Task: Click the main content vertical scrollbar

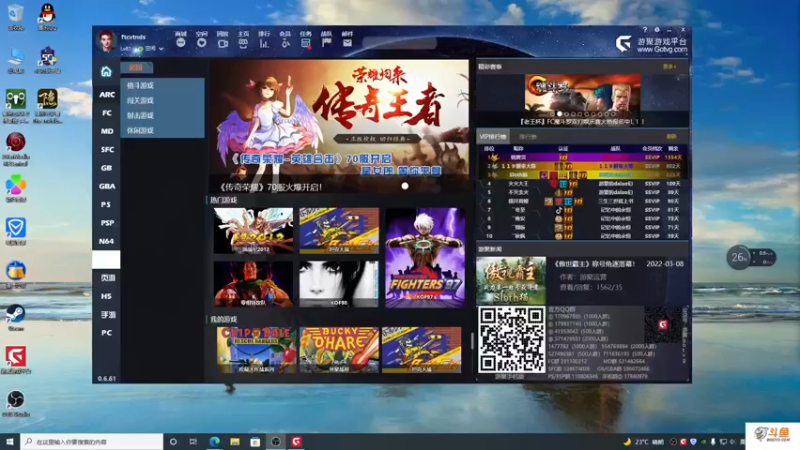Action: pos(472,341)
